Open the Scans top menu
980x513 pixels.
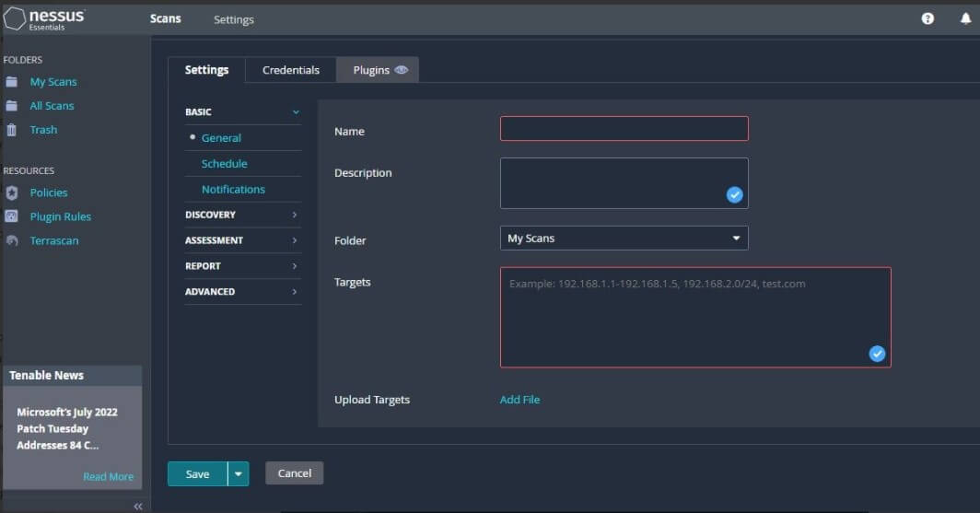[166, 18]
